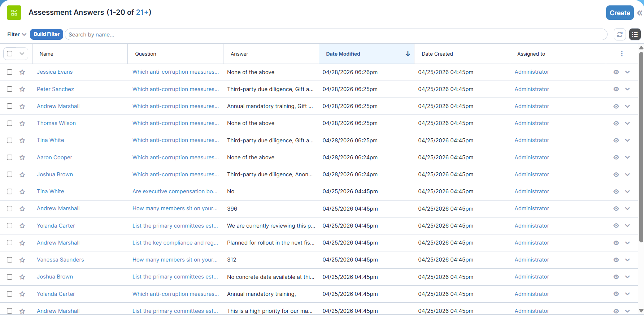Screen dimensions: 644x315
Task: Preview the row with answer 396
Action: [x=616, y=209]
